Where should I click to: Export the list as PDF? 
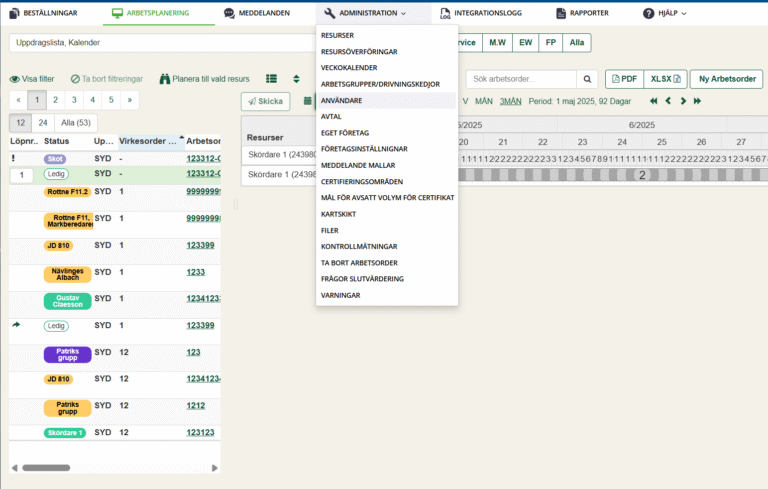coord(622,79)
